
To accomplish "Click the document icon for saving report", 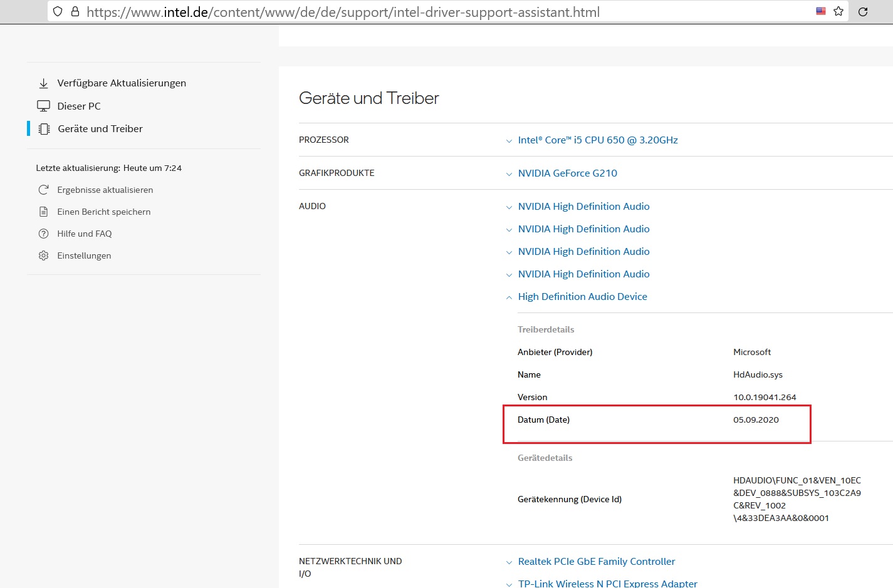I will pyautogui.click(x=43, y=212).
